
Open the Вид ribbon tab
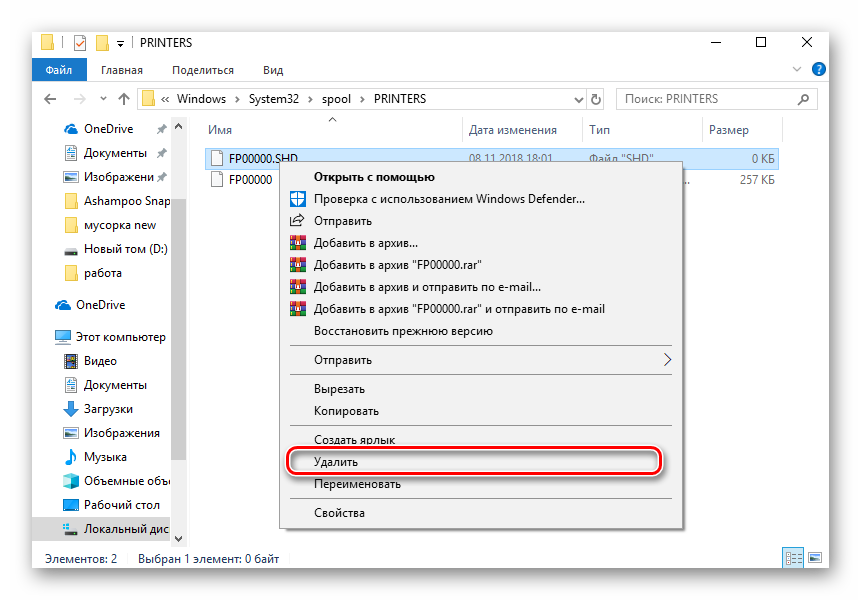pos(273,70)
